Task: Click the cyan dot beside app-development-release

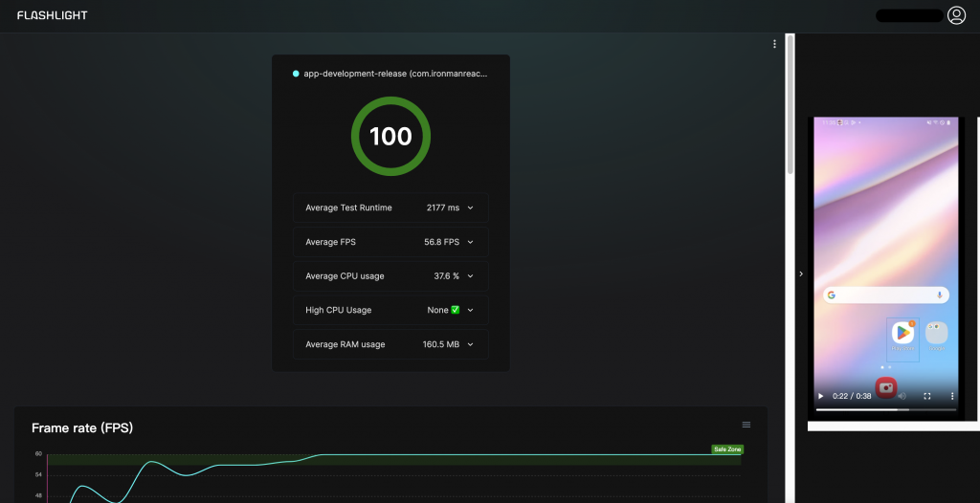Action: tap(296, 74)
